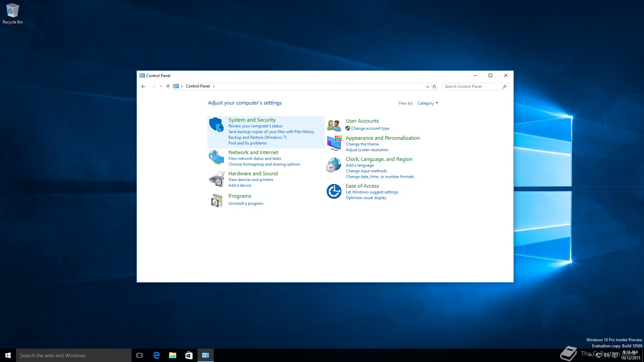Click the address bar Control Panel icon
This screenshot has width=644, height=362.
(x=176, y=86)
